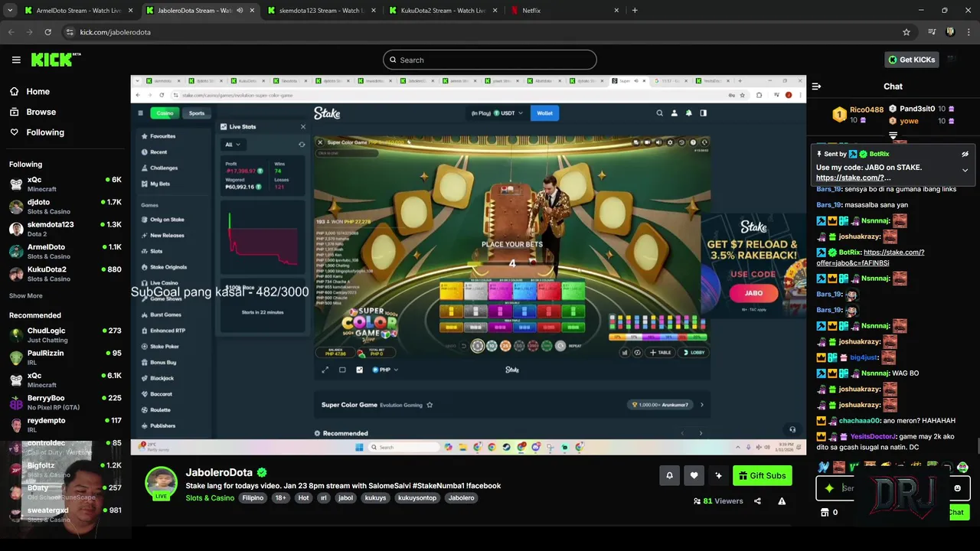Open the Kick hamburger sidebar menu
This screenshot has width=980, height=551.
[16, 60]
